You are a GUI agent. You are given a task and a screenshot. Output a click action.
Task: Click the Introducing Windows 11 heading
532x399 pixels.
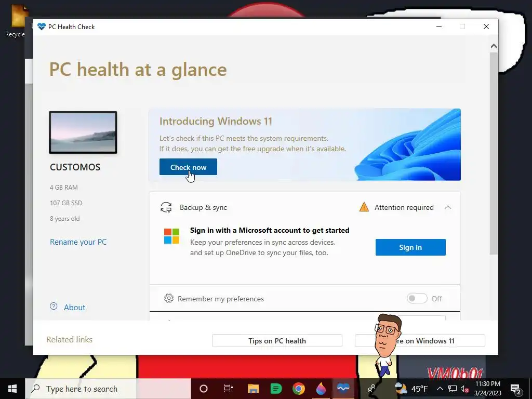click(216, 121)
